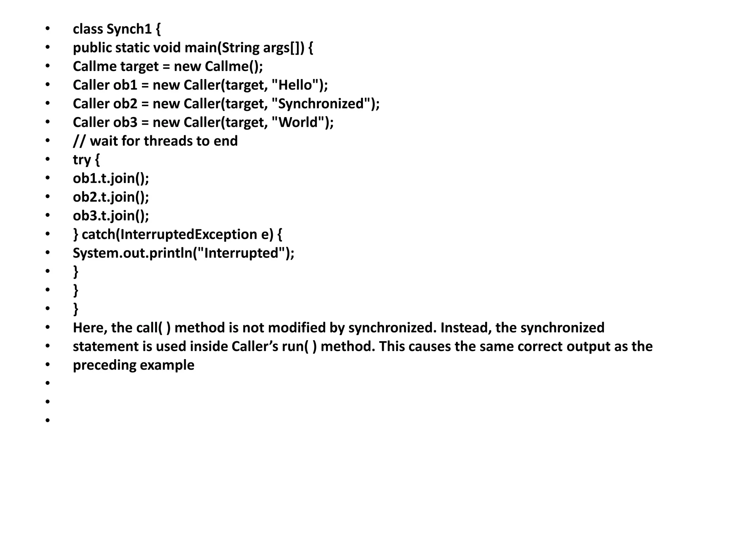The image size is (747, 560).
Task: Click the '// wait for threads to end' comment
Action: (x=155, y=141)
